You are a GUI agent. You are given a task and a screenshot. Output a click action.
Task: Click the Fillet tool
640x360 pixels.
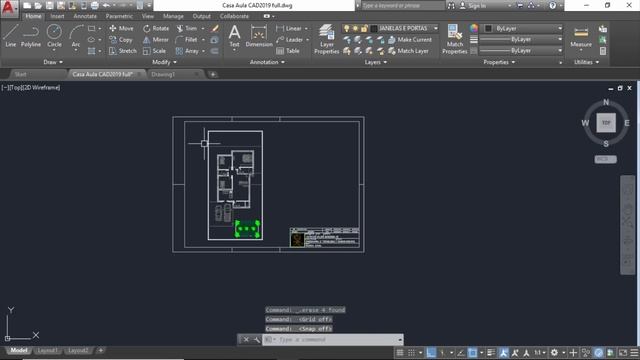tap(187, 40)
